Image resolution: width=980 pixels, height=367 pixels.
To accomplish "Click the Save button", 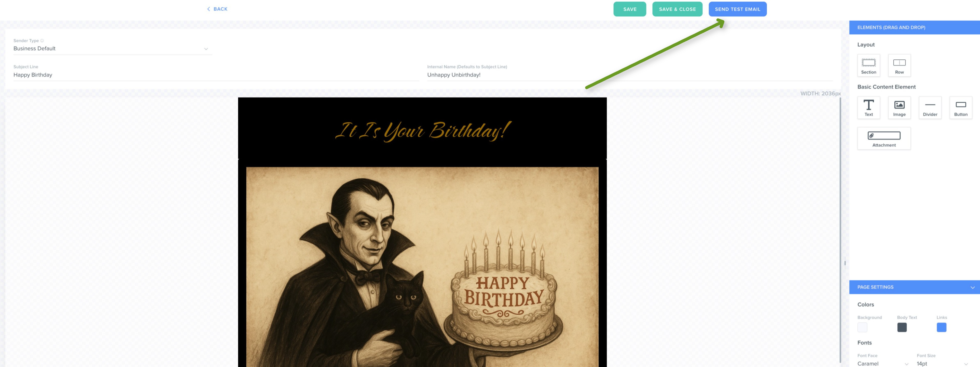I will [630, 9].
